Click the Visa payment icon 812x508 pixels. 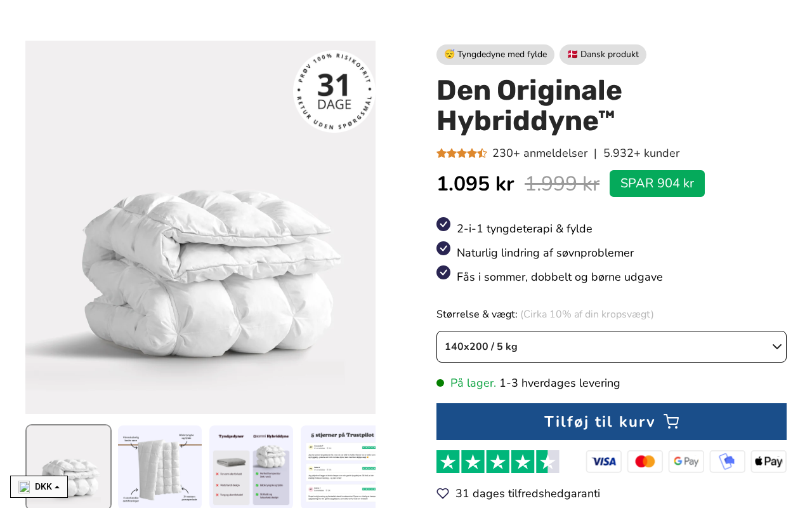click(603, 462)
